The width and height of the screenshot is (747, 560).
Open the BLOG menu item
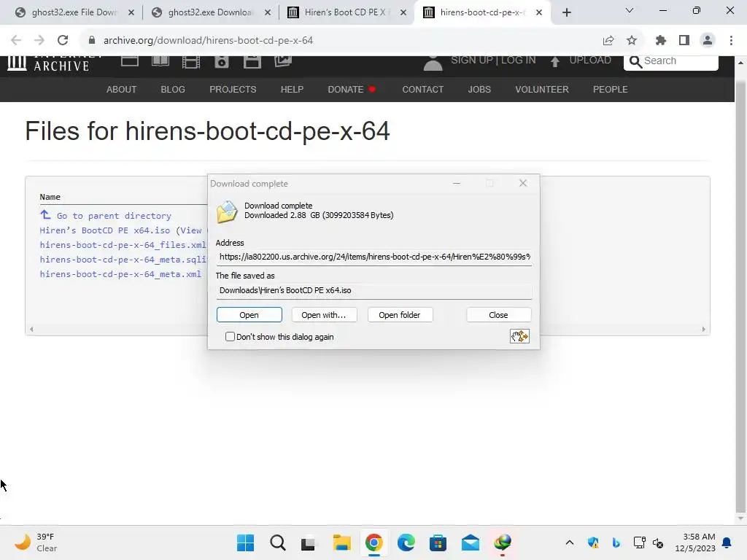(x=173, y=90)
